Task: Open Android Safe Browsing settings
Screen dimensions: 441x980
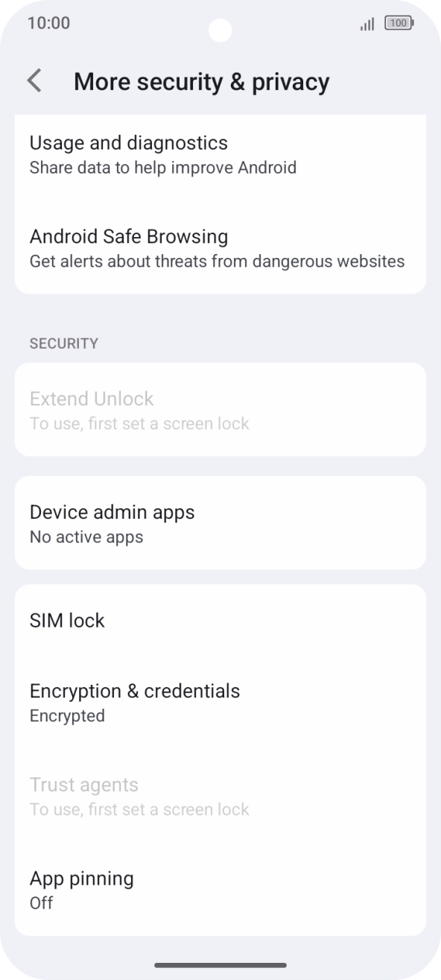Action: tap(129, 237)
